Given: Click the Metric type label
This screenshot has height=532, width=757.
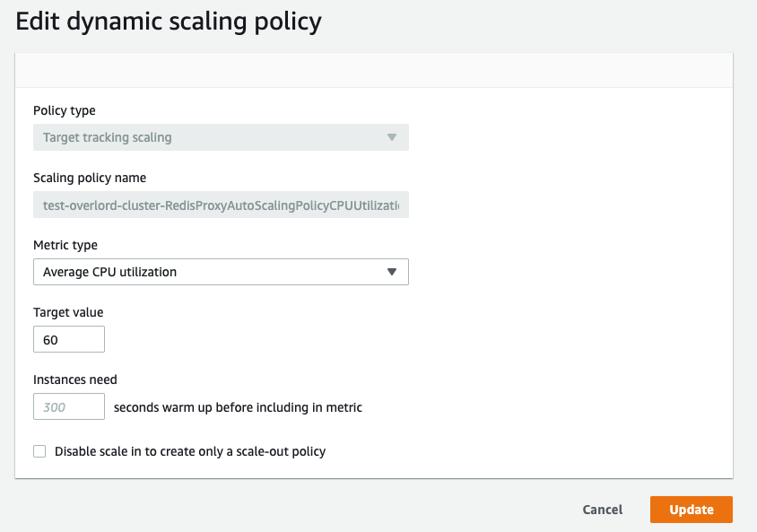Looking at the screenshot, I should [65, 245].
